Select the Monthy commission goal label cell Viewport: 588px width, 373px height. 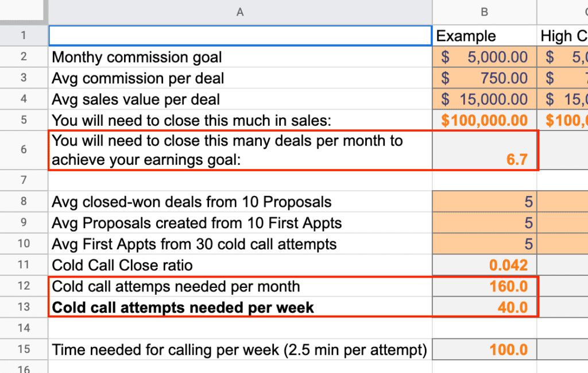pyautogui.click(x=240, y=57)
